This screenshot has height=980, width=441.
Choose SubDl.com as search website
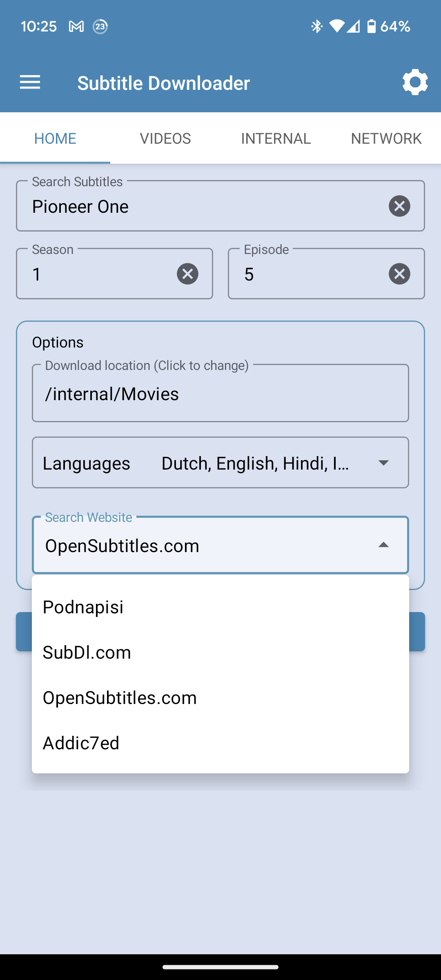tap(220, 653)
